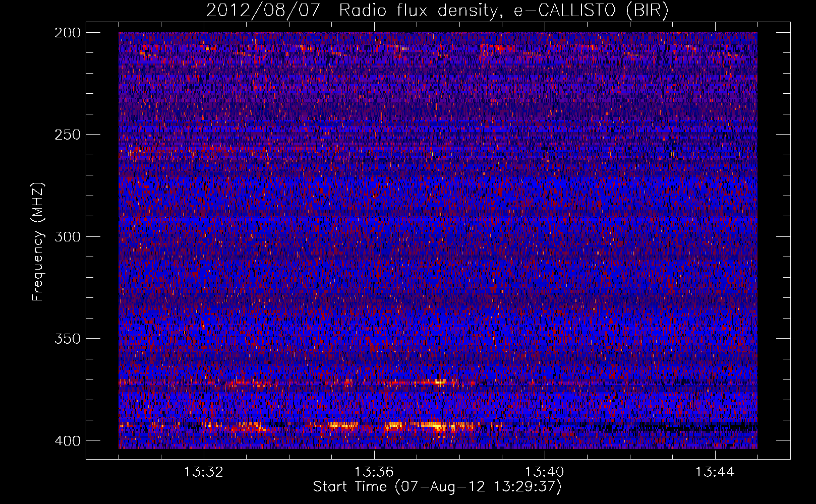The width and height of the screenshot is (816, 504).
Task: Click the 13:40 time tick label
Action: [x=545, y=472]
